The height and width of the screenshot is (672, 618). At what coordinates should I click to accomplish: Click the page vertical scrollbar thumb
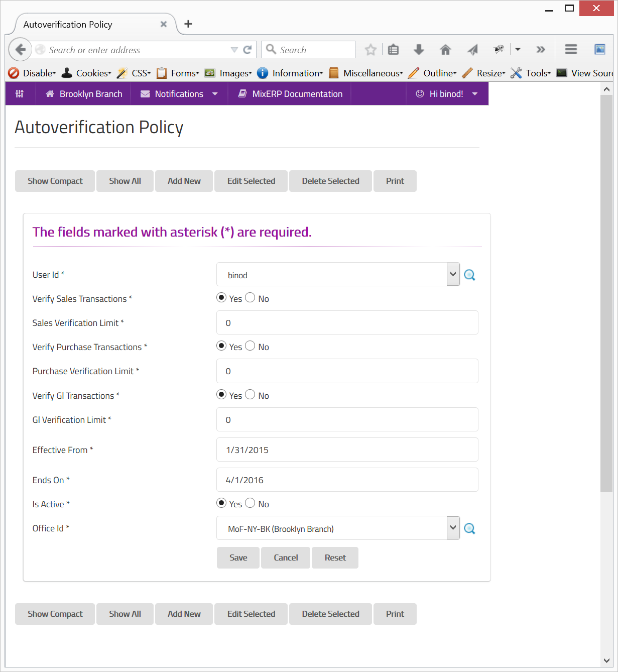click(606, 291)
